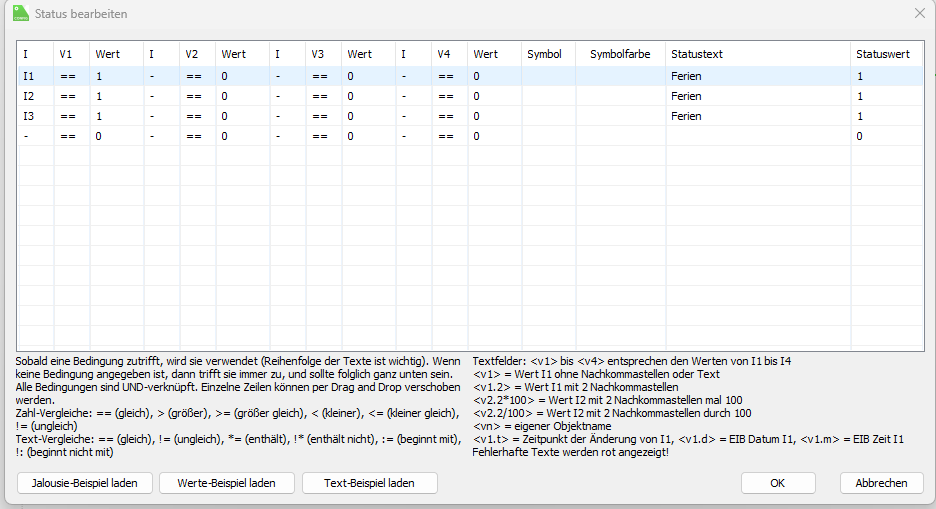Select the I1 cell in first row
The height and width of the screenshot is (509, 936).
point(36,76)
